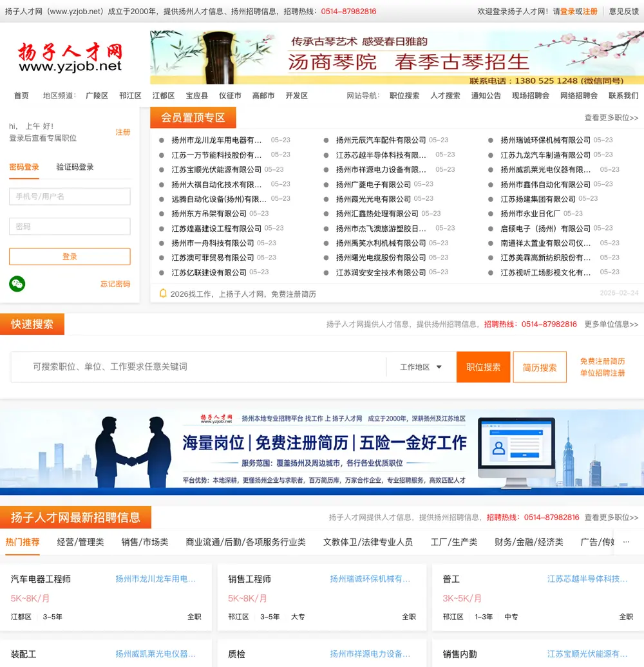This screenshot has height=667, width=644.
Task: Open 职位搜索 in site navigation
Action: click(x=404, y=96)
